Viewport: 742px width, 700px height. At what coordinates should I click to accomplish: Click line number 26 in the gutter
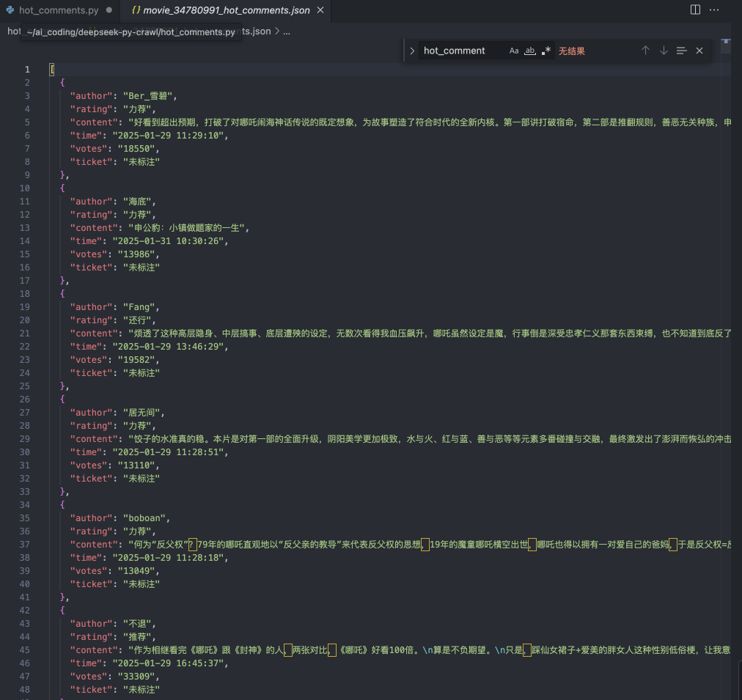26,399
